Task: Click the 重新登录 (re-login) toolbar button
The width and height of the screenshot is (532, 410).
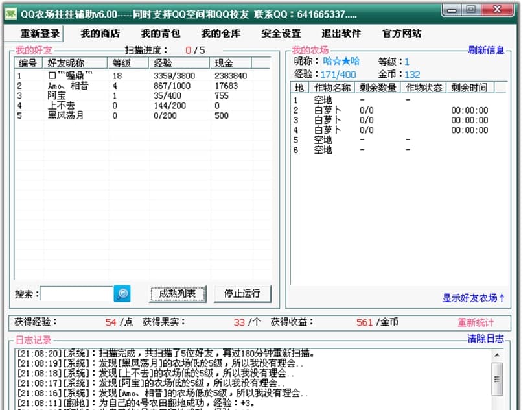Action: pyautogui.click(x=40, y=33)
